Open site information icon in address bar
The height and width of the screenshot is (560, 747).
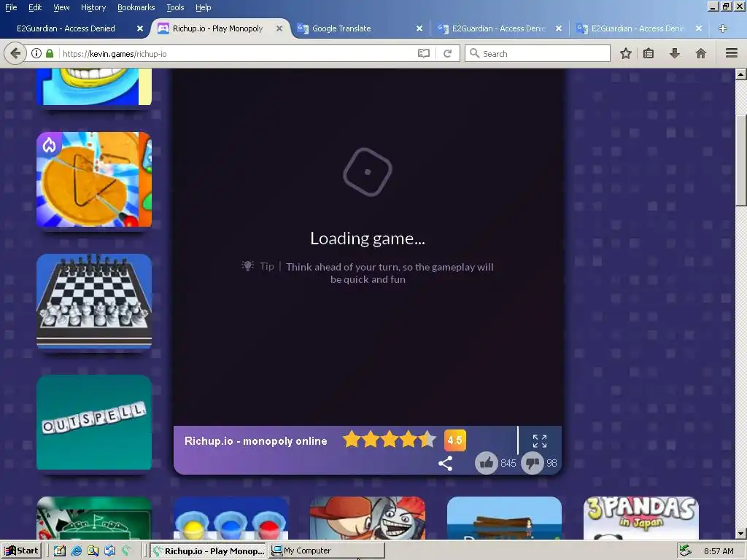click(36, 53)
